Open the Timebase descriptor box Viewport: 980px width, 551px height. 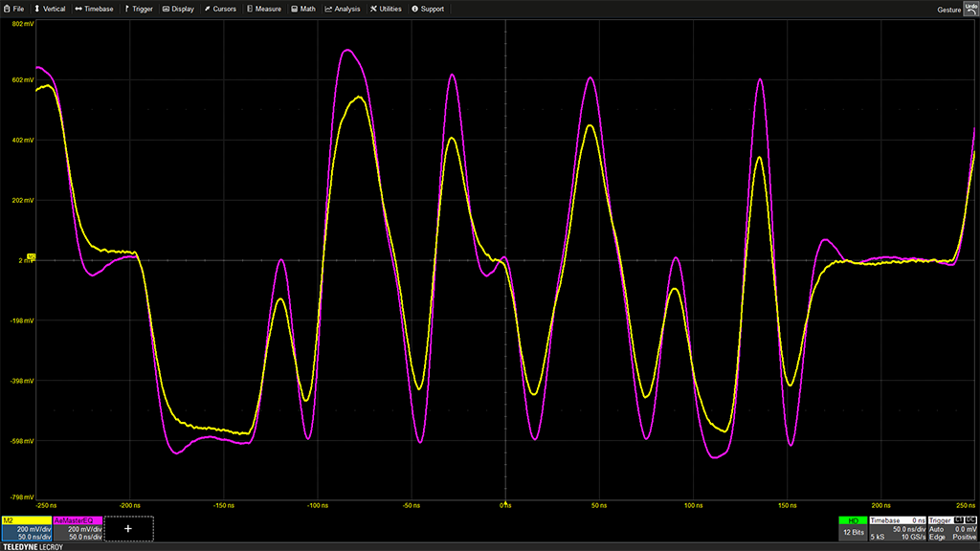(x=897, y=528)
